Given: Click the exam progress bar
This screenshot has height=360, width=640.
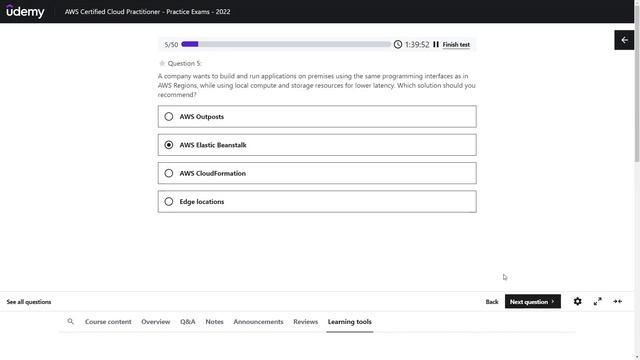Looking at the screenshot, I should (286, 44).
